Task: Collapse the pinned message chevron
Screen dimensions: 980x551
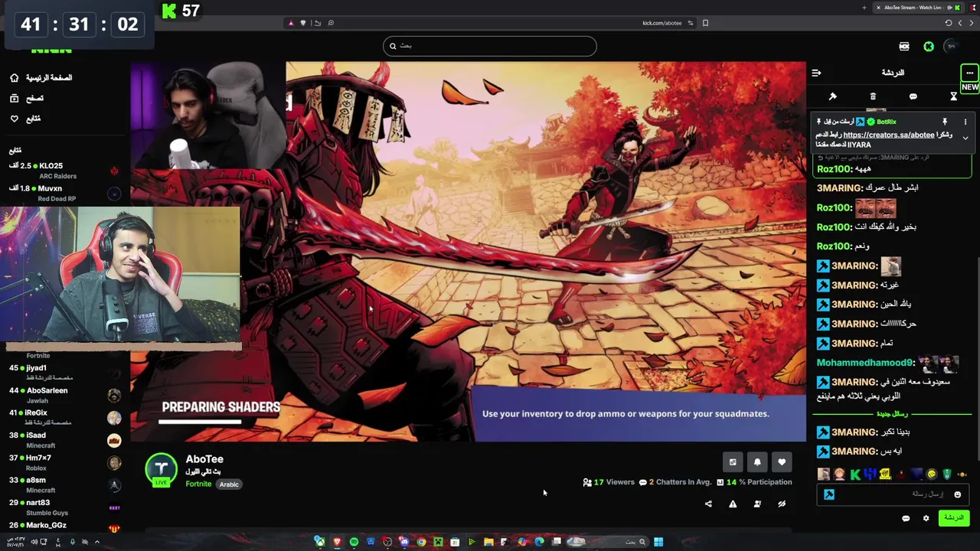Action: point(965,138)
